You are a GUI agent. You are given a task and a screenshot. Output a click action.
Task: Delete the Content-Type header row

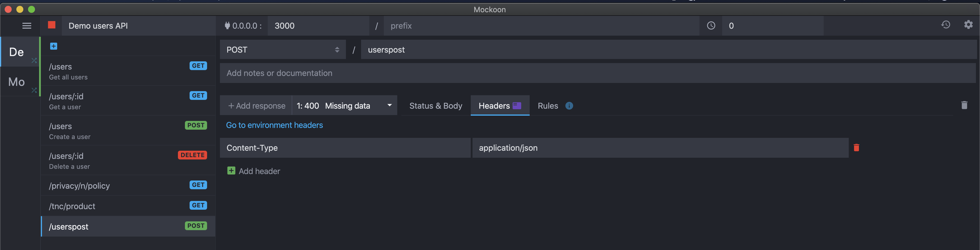pyautogui.click(x=856, y=147)
